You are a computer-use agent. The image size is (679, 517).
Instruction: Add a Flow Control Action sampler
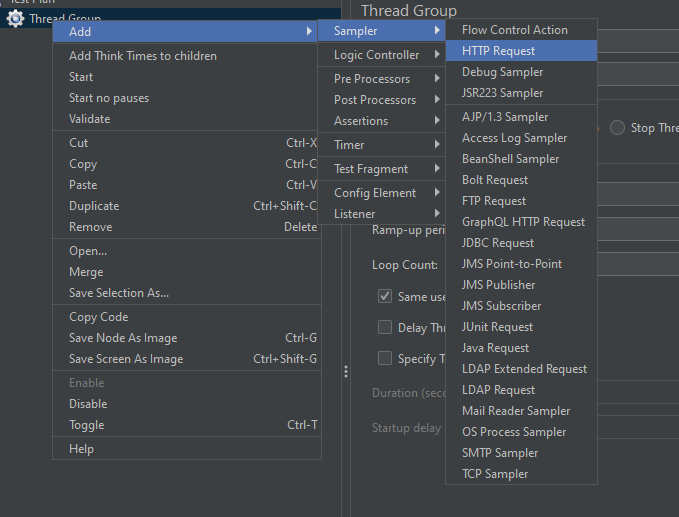pyautogui.click(x=521, y=30)
